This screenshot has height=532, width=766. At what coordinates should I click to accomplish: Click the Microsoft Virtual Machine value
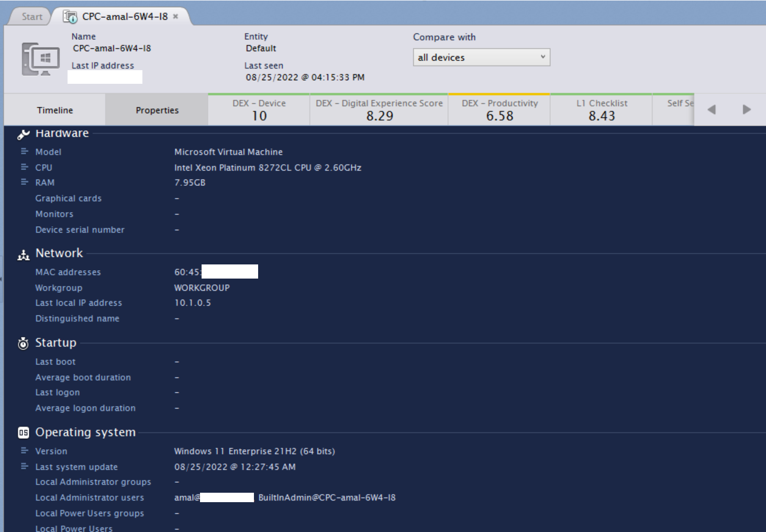[x=228, y=152]
